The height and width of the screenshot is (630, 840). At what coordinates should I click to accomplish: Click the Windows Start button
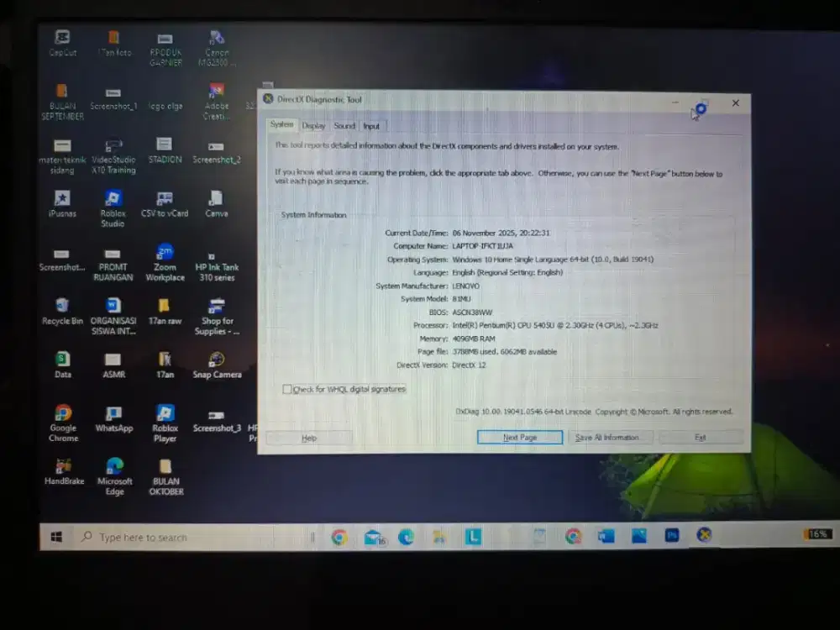coord(56,536)
